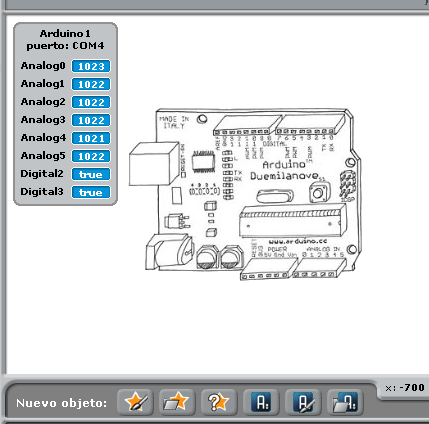
Task: Paint a new sprite with star brush icon
Action: tap(135, 402)
